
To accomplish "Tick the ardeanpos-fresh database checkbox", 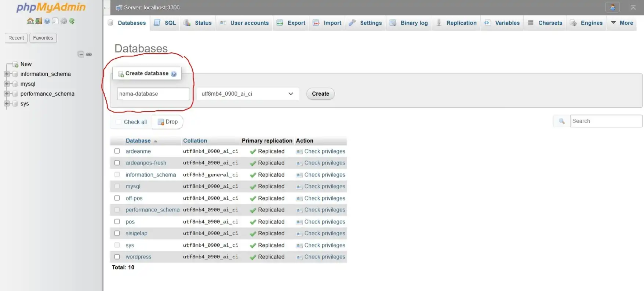I will [117, 163].
